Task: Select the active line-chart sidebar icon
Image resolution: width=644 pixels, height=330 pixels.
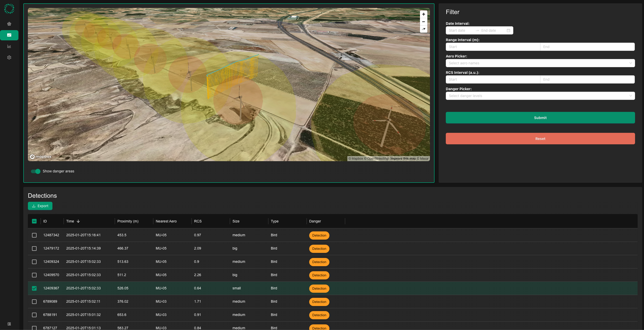Action: tap(9, 35)
